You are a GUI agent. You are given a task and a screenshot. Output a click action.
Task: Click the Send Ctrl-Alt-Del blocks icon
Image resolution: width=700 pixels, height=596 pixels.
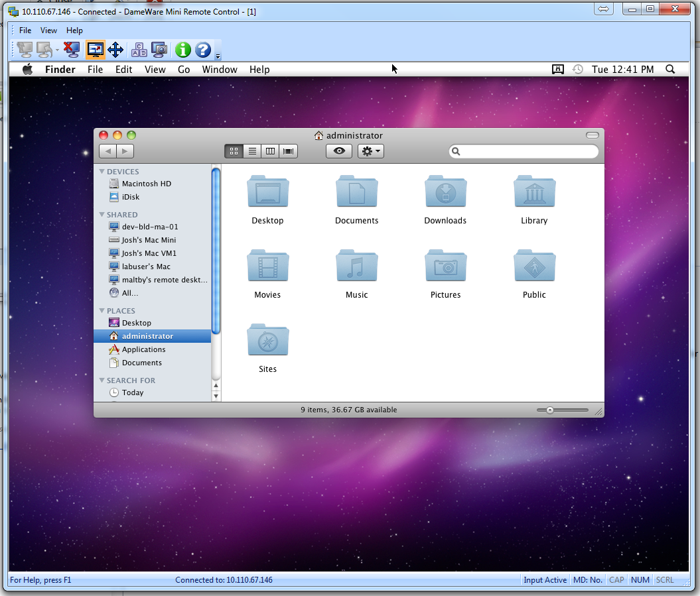[139, 50]
